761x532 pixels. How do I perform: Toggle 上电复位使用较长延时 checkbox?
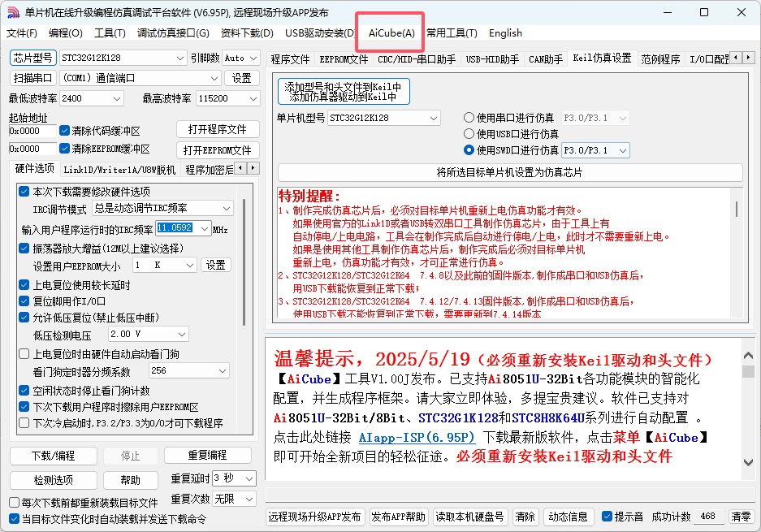click(x=24, y=285)
